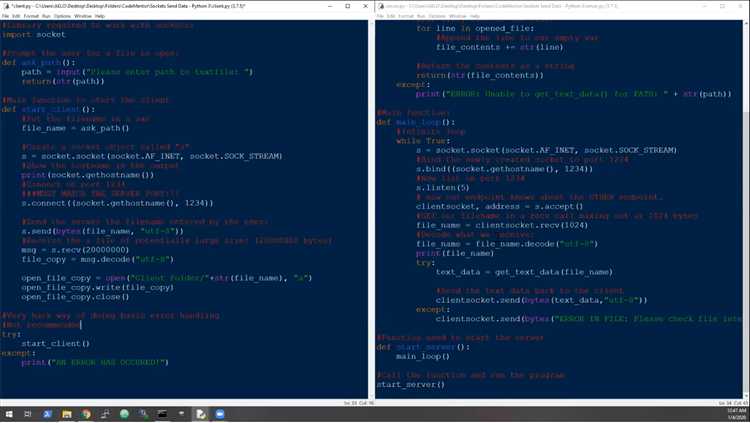Viewport: 750px width, 423px height.
Task: Click the 'msg = s.recv(20000000)' line
Action: point(75,250)
